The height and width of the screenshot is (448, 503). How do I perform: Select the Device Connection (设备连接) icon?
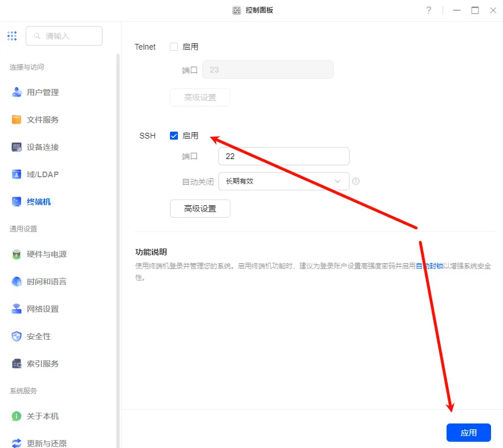click(x=17, y=147)
